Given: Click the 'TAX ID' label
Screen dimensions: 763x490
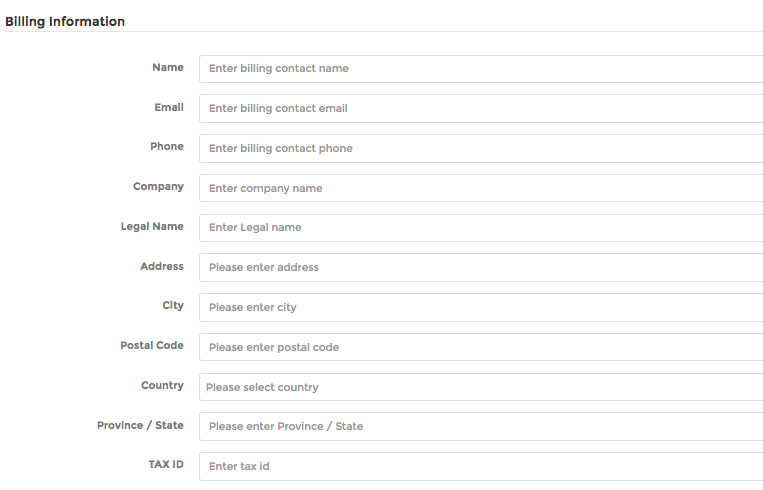Looking at the screenshot, I should pos(165,465).
